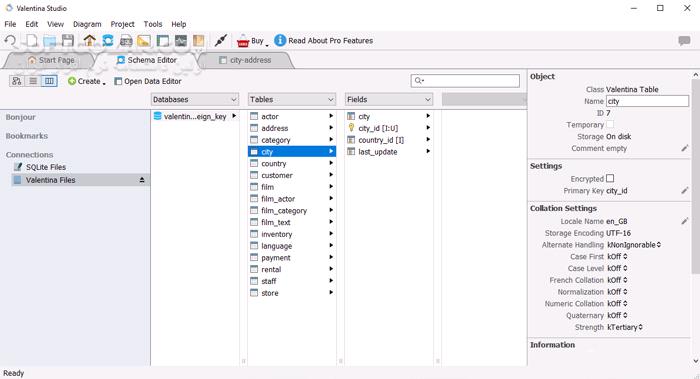Open the Tools menu
This screenshot has width=700, height=379.
tap(153, 24)
